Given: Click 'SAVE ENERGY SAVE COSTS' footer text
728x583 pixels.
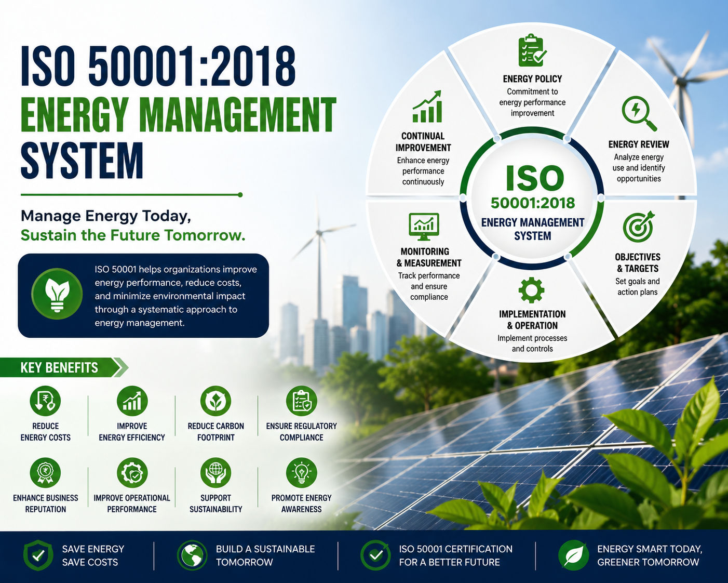Looking at the screenshot, I should (93, 555).
